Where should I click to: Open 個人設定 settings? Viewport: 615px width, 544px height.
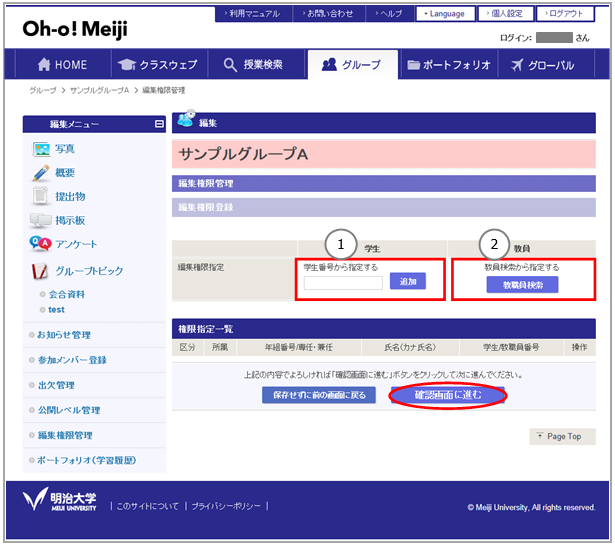coord(506,14)
